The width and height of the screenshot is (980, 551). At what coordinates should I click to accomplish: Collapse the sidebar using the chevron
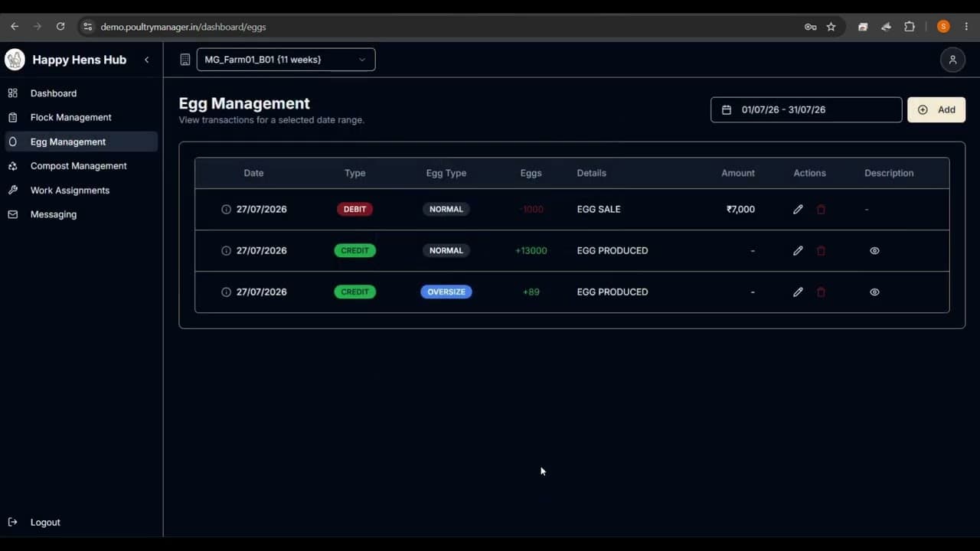(146, 60)
